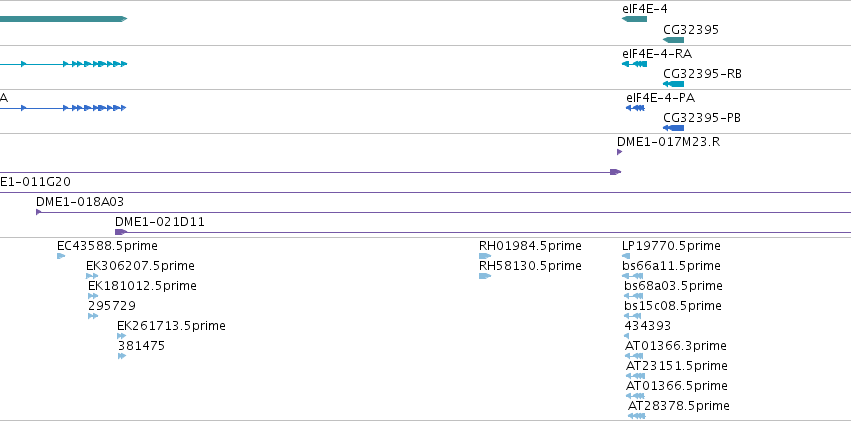
Task: Click the eIF4E-4-PA protein glyph
Action: tap(636, 108)
